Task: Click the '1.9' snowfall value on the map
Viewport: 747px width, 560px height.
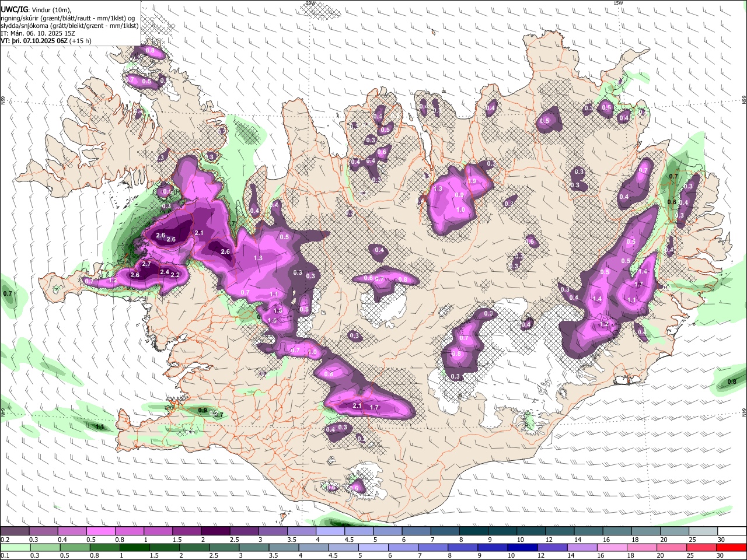Action: (x=472, y=181)
